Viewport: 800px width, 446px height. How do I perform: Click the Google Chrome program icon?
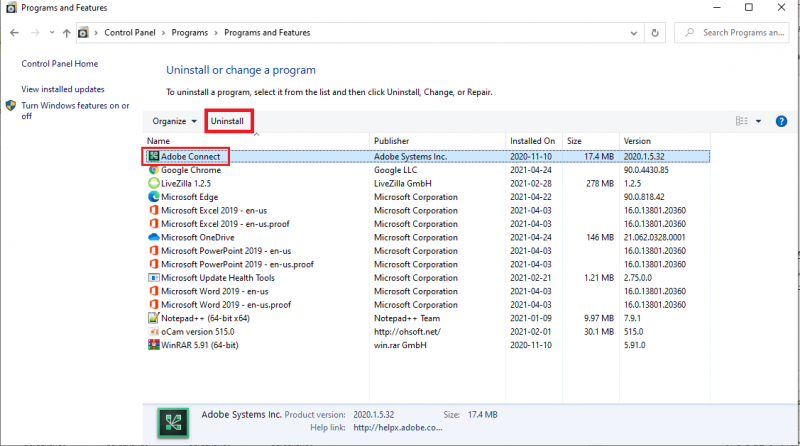click(x=153, y=171)
